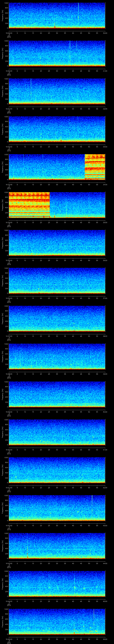114x644 pixels.
Task: Select the spectrogram panel starting at 16:44:00
Action: 57,584
